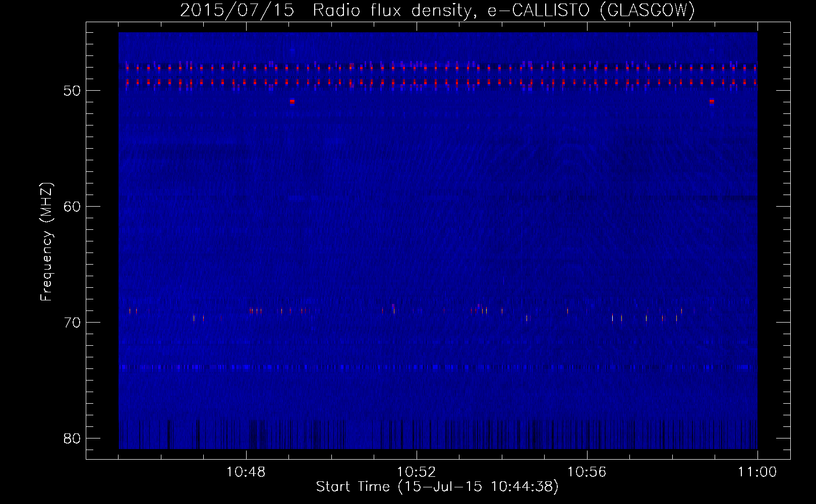Click the 10:56 time axis label
816x504 pixels.
click(x=587, y=472)
